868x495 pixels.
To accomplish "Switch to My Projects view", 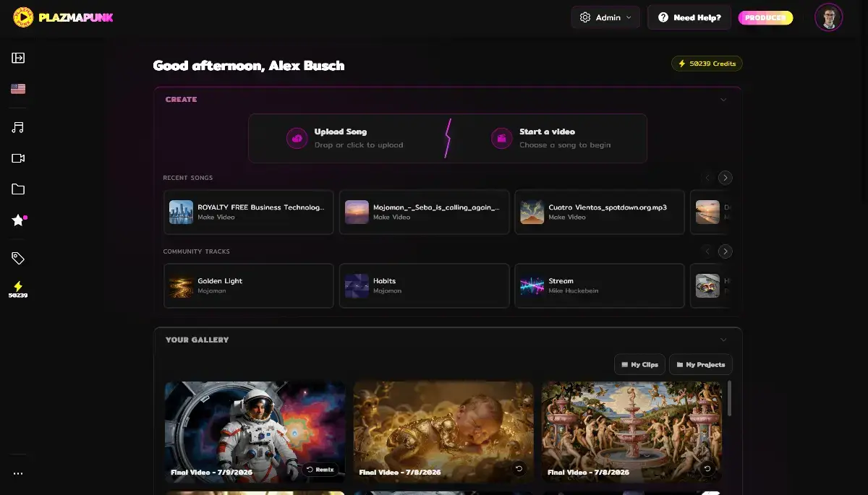I will (701, 364).
